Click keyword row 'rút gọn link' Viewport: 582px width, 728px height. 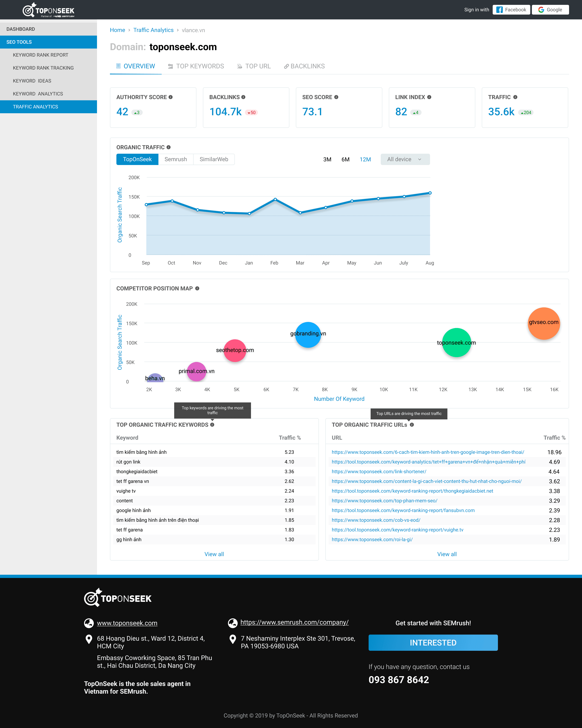[214, 462]
